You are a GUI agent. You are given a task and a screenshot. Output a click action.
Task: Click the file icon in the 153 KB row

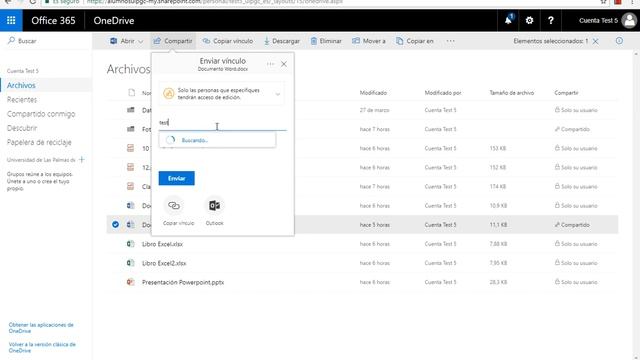[x=131, y=148]
